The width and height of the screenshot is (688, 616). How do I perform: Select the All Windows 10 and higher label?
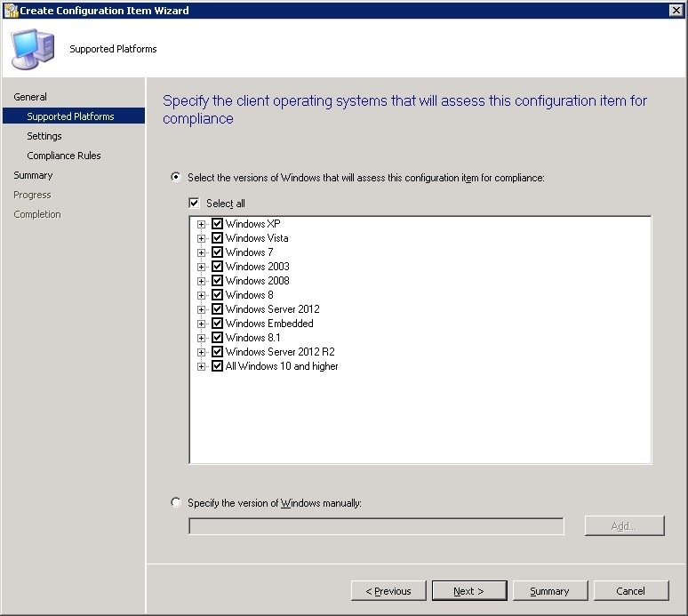pos(282,366)
